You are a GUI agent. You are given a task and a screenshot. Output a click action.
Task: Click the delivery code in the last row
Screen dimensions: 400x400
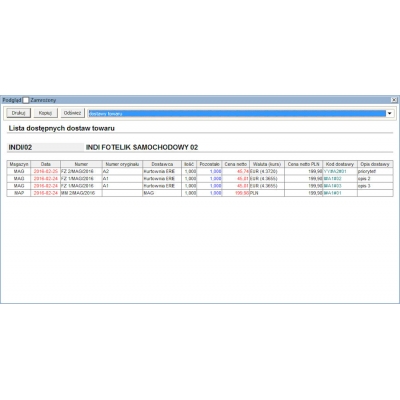(x=333, y=193)
